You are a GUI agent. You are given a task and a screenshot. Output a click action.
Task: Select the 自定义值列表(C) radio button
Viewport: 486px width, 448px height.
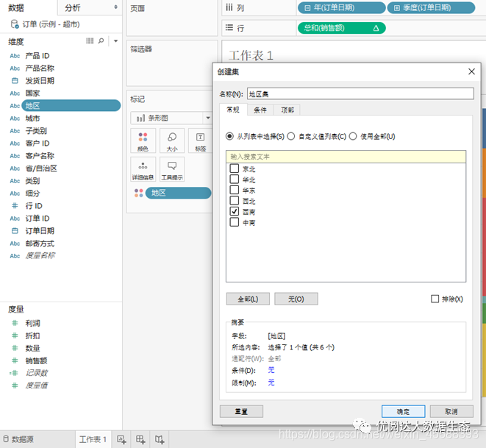point(290,136)
